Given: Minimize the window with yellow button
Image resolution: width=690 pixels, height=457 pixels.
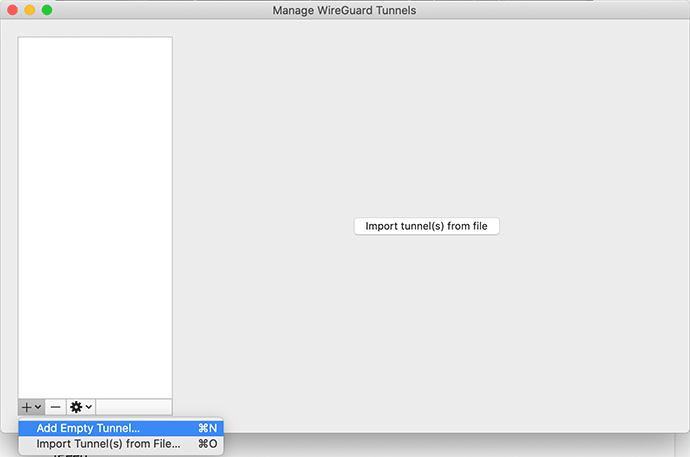Looking at the screenshot, I should coord(29,10).
